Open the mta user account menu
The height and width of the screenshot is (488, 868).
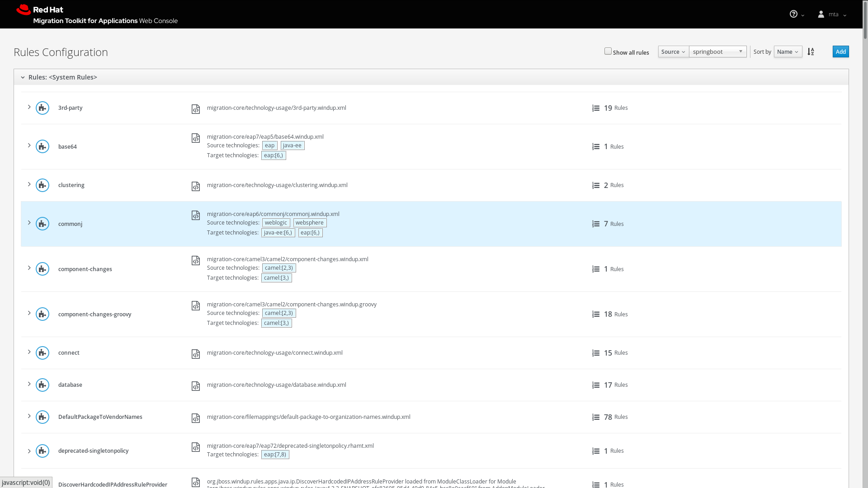pyautogui.click(x=832, y=14)
